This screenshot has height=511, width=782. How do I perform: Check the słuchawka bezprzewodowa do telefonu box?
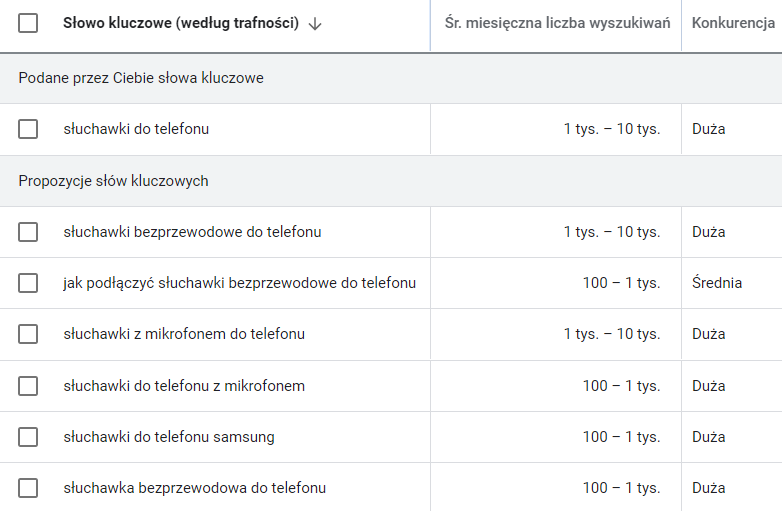[28, 488]
